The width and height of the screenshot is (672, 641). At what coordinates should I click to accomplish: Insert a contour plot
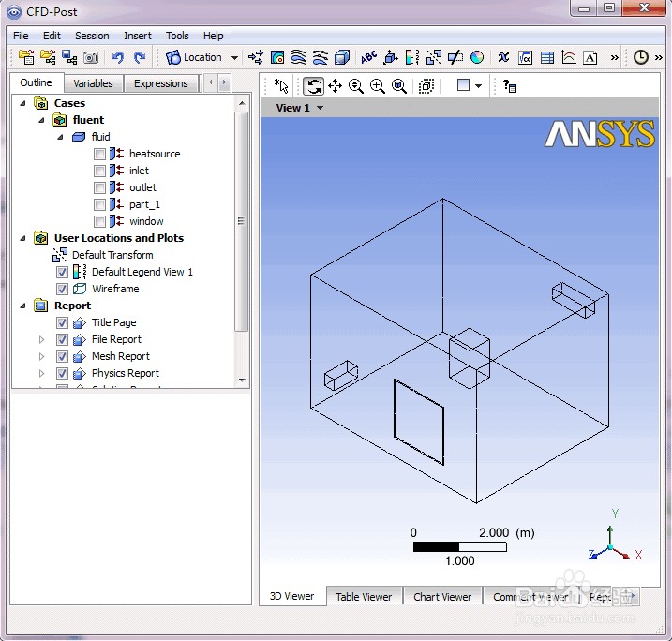(277, 57)
